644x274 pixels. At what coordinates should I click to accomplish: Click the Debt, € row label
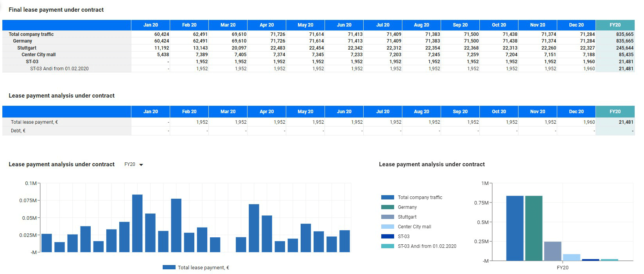coord(18,131)
